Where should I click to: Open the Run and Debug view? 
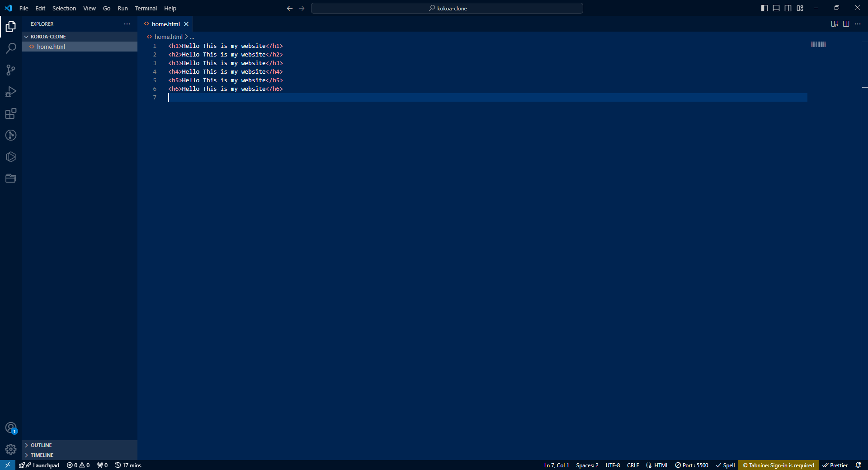click(x=11, y=92)
